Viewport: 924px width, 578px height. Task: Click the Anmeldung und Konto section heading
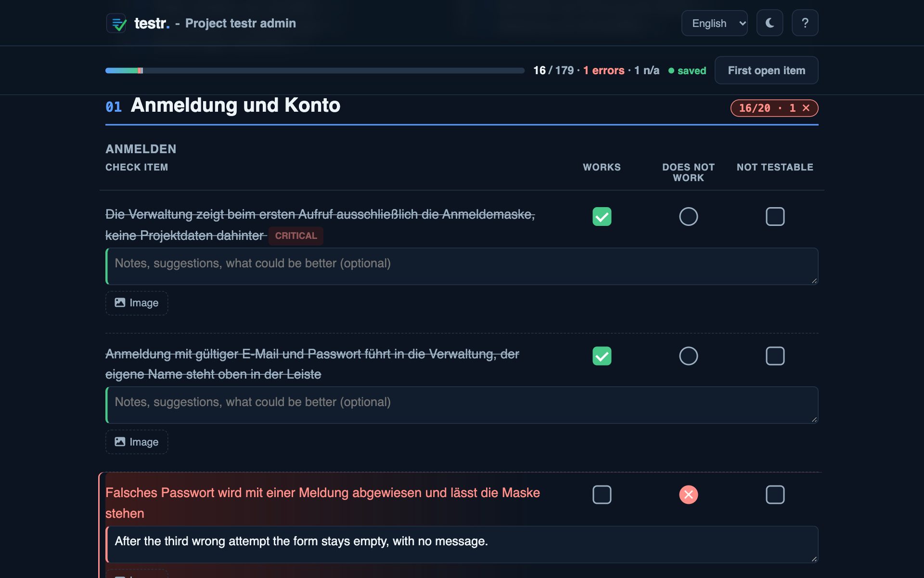click(235, 105)
